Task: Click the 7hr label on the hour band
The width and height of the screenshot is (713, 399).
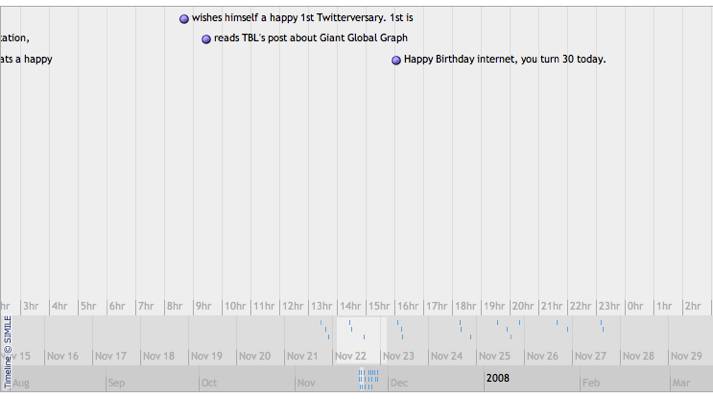Action: (146, 306)
